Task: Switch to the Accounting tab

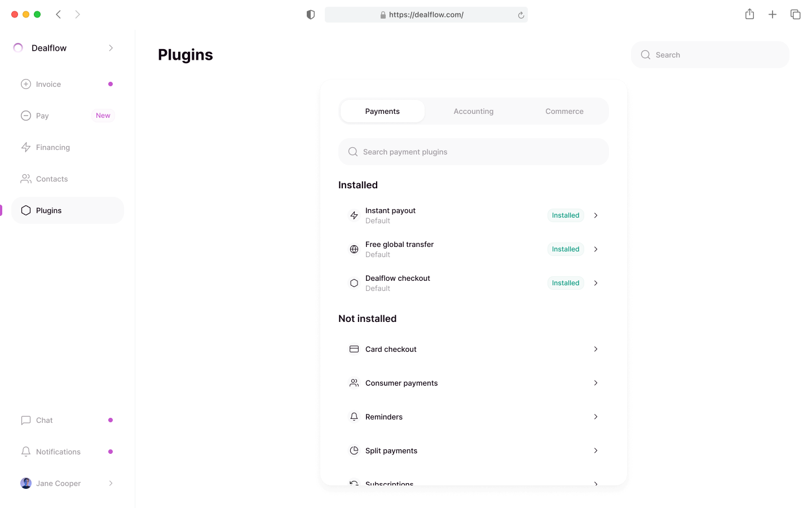Action: [473, 112]
